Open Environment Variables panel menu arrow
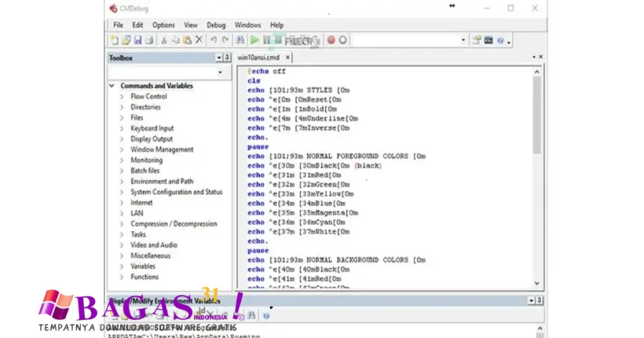The height and width of the screenshot is (338, 644). click(x=531, y=301)
